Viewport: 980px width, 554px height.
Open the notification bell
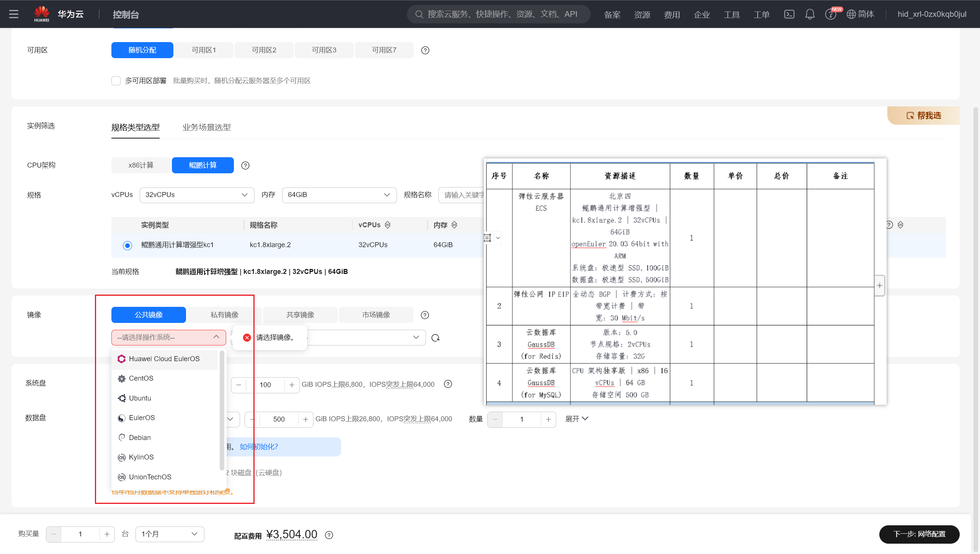(810, 14)
